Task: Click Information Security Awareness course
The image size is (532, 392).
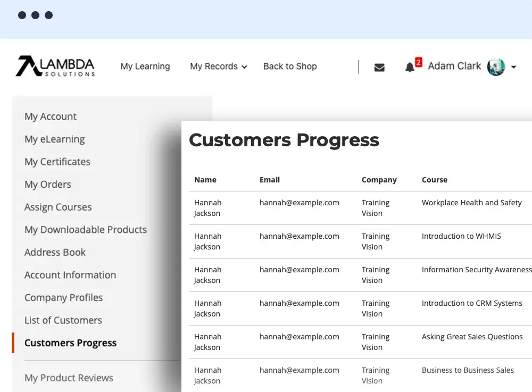Action: 477,270
